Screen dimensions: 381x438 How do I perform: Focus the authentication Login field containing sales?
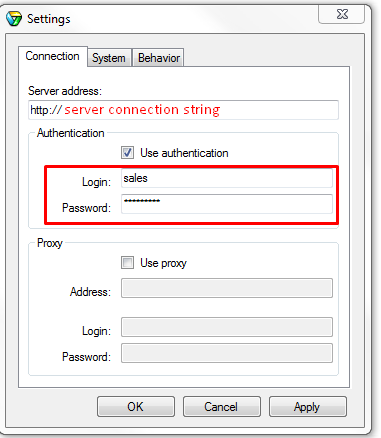coord(227,178)
